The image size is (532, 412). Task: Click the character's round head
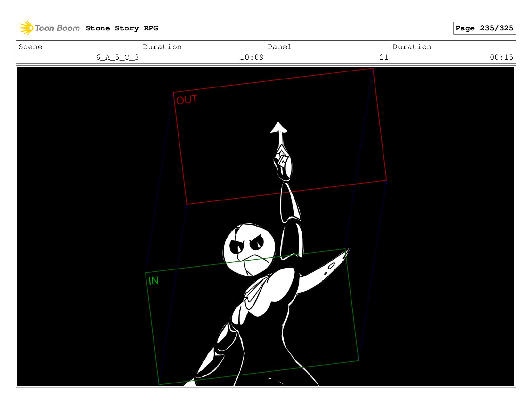tap(249, 250)
